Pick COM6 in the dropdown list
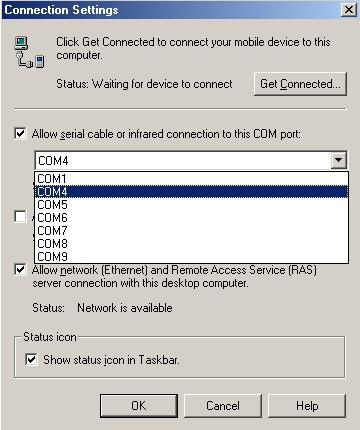The width and height of the screenshot is (360, 430). click(x=191, y=218)
